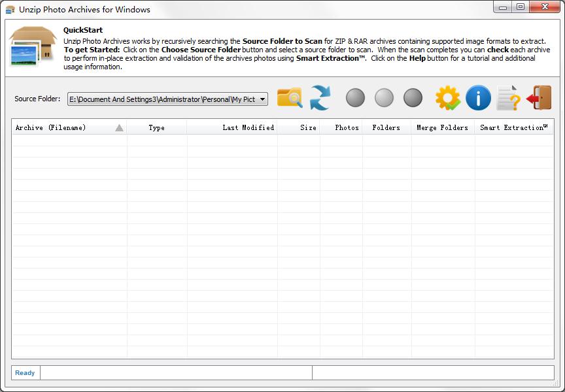Open Help document question mark icon
Image resolution: width=565 pixels, height=392 pixels.
coord(508,98)
